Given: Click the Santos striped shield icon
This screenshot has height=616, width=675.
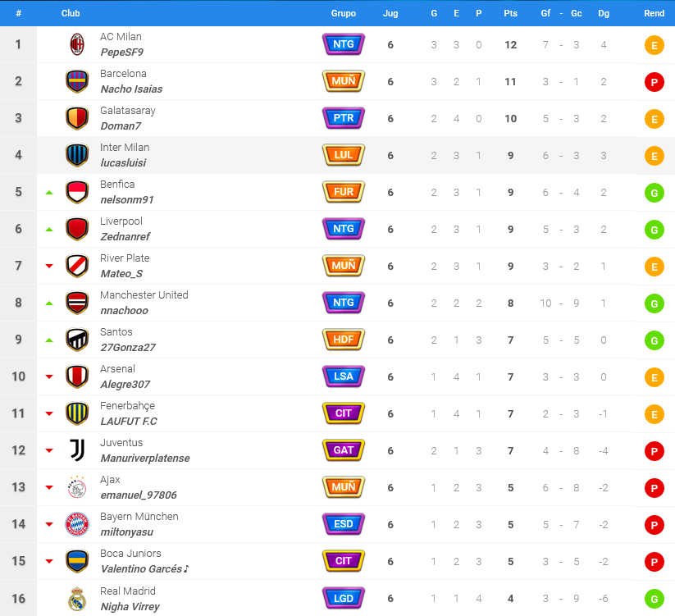Looking at the screenshot, I should [77, 340].
